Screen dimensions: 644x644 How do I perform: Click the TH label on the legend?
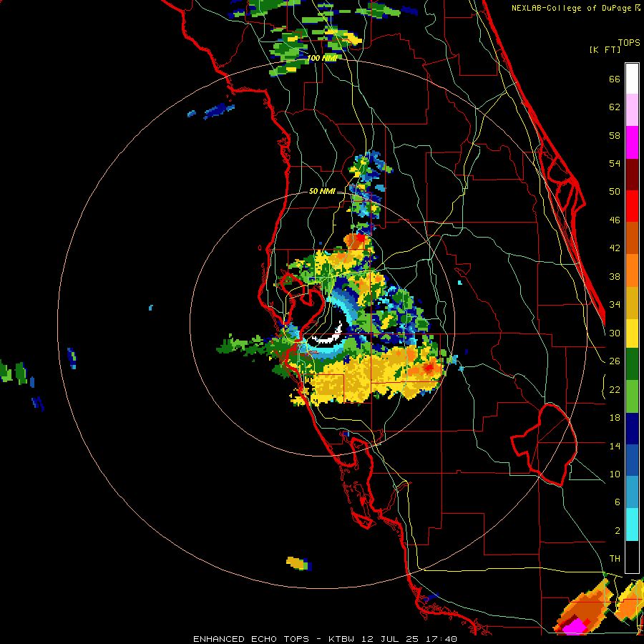point(615,559)
